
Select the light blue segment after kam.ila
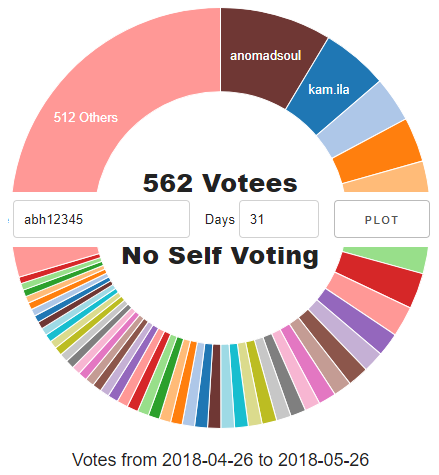pyautogui.click(x=362, y=120)
